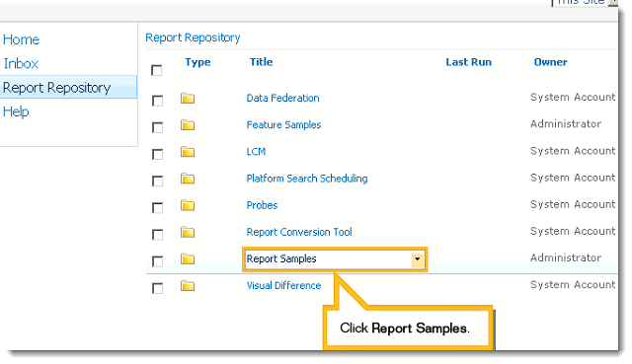The image size is (632, 364).
Task: Check the box beside Visual Difference
Action: [x=158, y=288]
